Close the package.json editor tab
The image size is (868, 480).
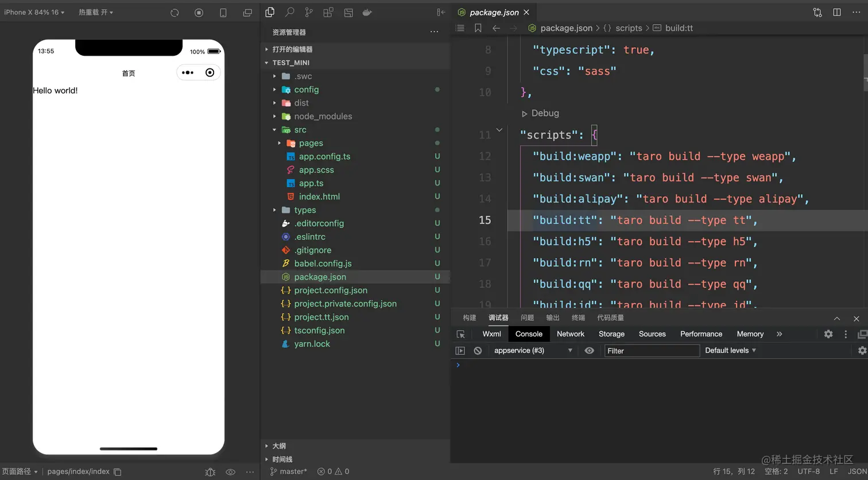(526, 12)
